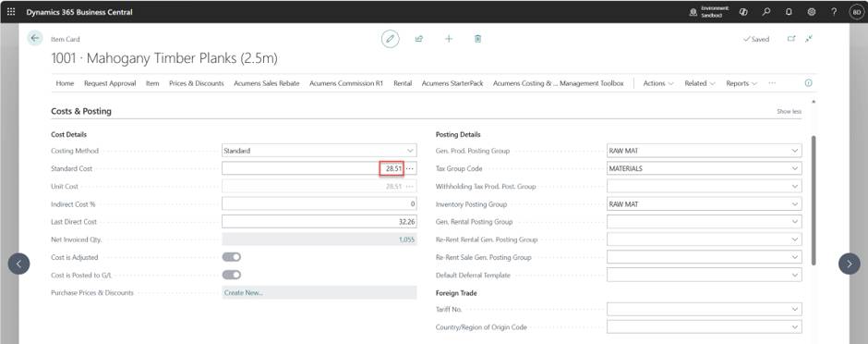Open the Actions menu
The height and width of the screenshot is (344, 868).
point(658,83)
